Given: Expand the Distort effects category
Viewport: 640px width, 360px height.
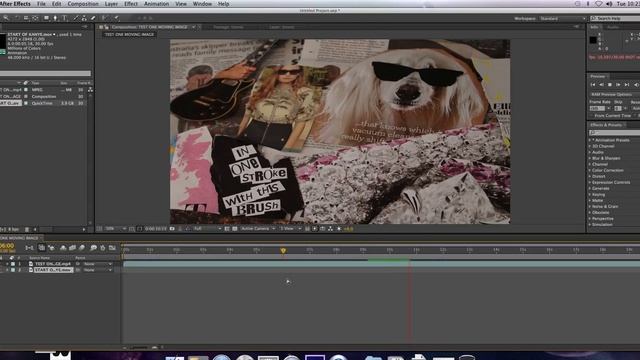Looking at the screenshot, I should click(590, 176).
